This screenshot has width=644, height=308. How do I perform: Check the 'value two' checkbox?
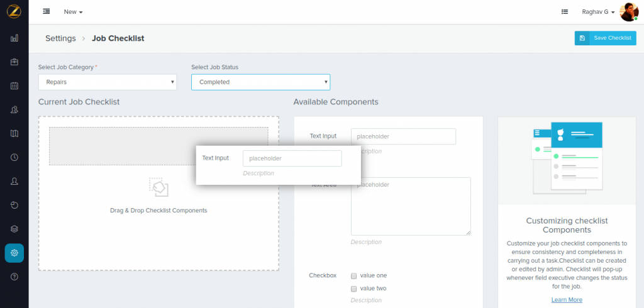pos(354,289)
